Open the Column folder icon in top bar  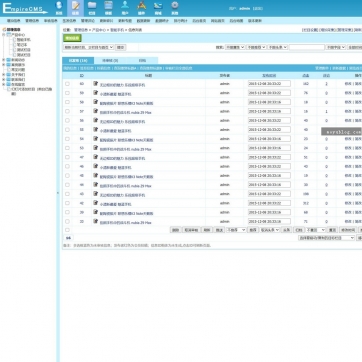92,8
